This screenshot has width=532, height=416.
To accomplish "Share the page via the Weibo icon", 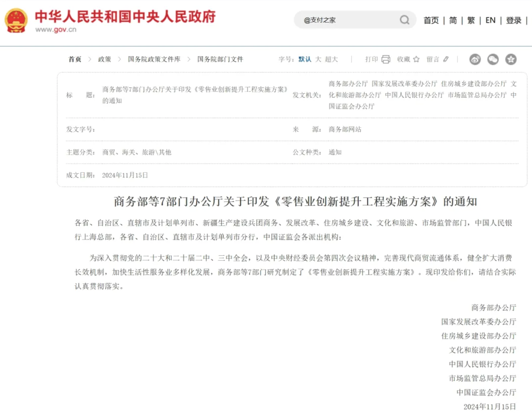I will point(475,59).
